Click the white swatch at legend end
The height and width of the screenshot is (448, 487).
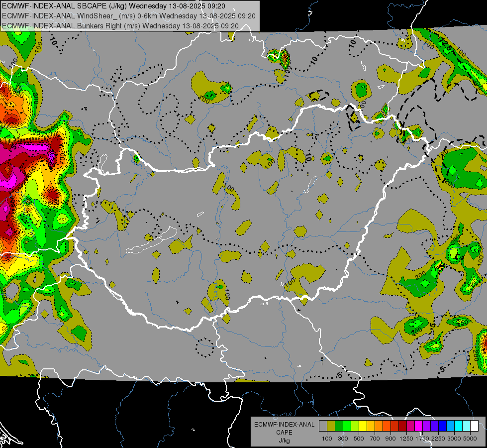(x=474, y=426)
